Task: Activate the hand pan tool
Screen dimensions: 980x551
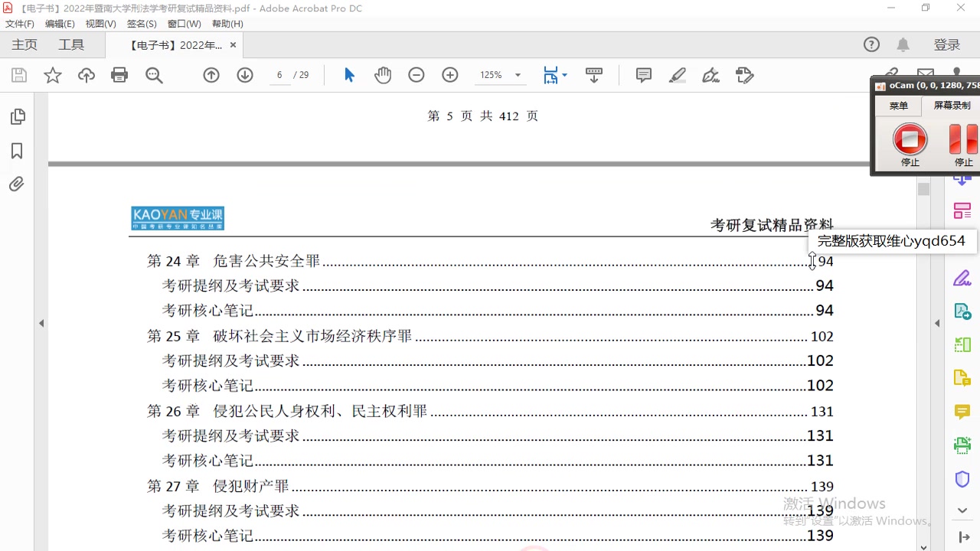Action: [x=382, y=75]
